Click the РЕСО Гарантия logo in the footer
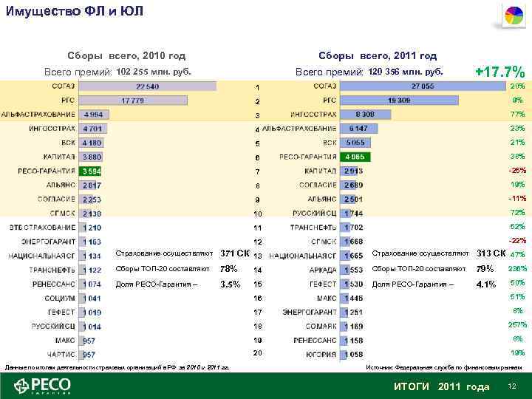Screen dimensions: 532x399 click(42, 386)
